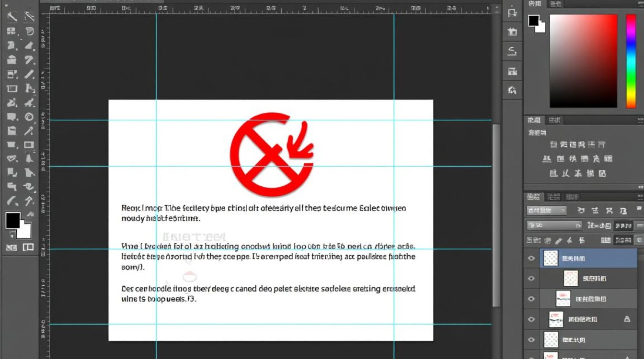
Task: Pick a hue on the rainbow hue slider
Action: (x=631, y=61)
